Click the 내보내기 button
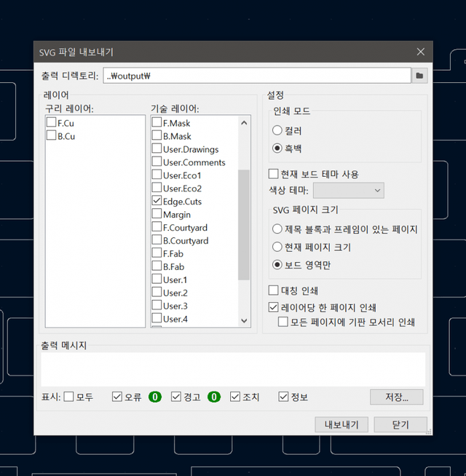This screenshot has height=476, width=466. [341, 425]
